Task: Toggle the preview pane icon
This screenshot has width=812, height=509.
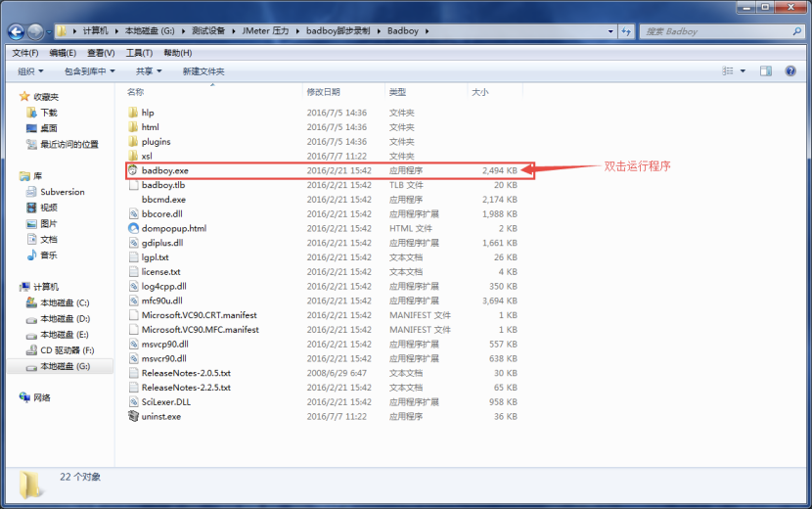Action: [765, 71]
